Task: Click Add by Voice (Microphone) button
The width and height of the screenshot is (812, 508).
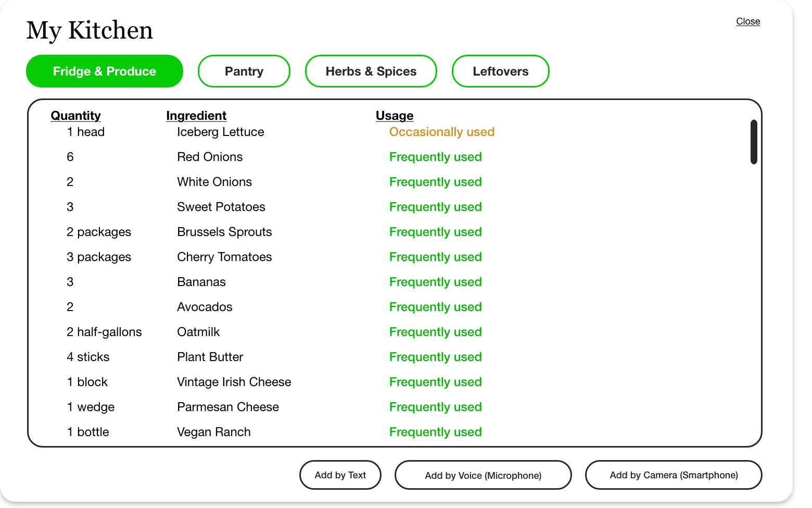Action: 483,475
